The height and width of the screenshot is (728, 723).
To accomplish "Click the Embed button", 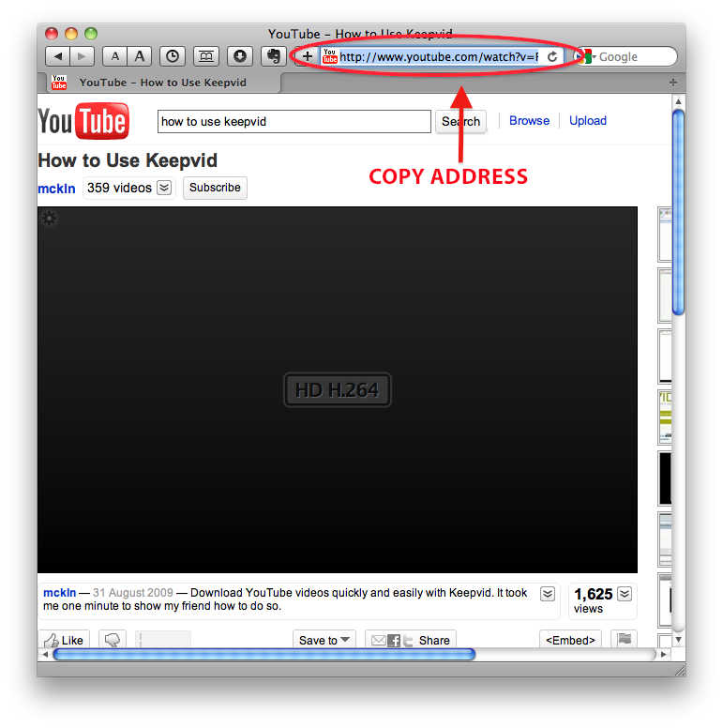I will pos(570,640).
